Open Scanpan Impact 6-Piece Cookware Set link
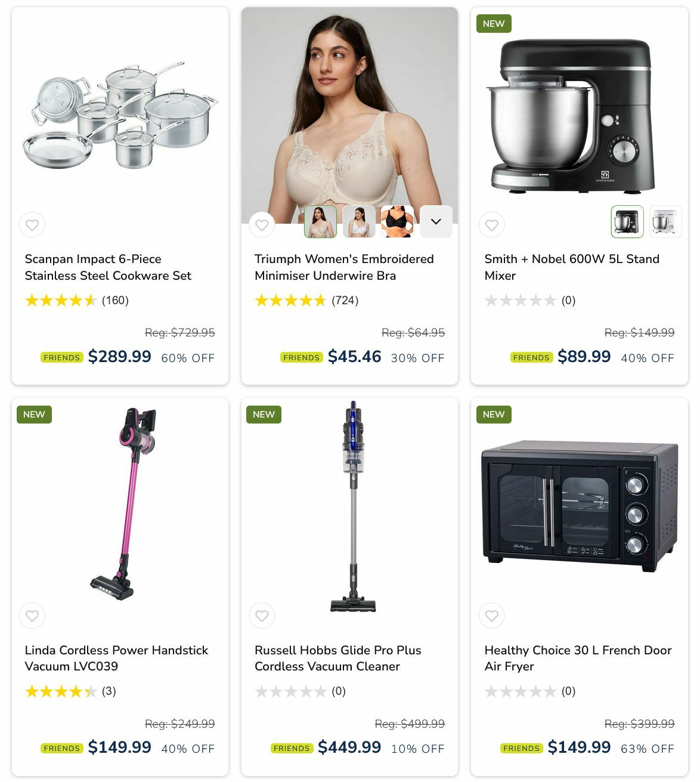The height and width of the screenshot is (782, 700). coord(108,267)
